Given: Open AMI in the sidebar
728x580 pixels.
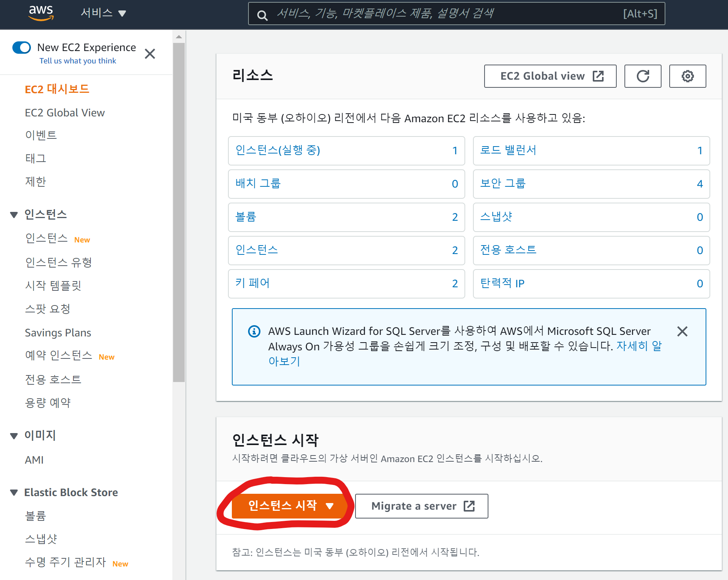Looking at the screenshot, I should click(34, 460).
